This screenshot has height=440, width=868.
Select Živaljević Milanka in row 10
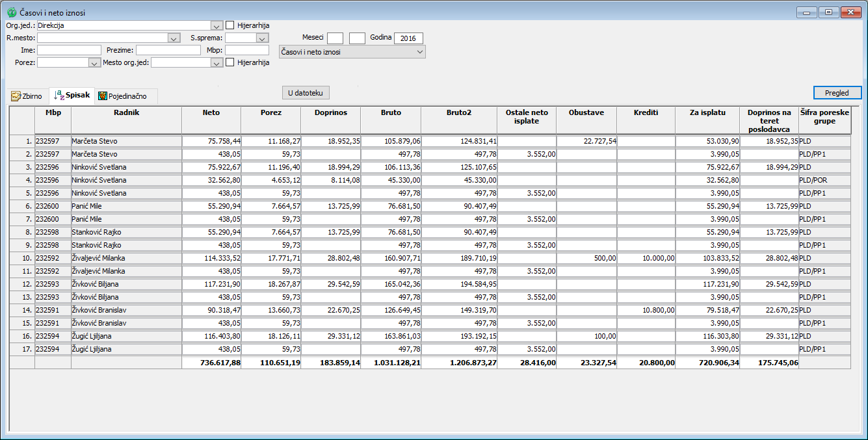click(x=127, y=258)
